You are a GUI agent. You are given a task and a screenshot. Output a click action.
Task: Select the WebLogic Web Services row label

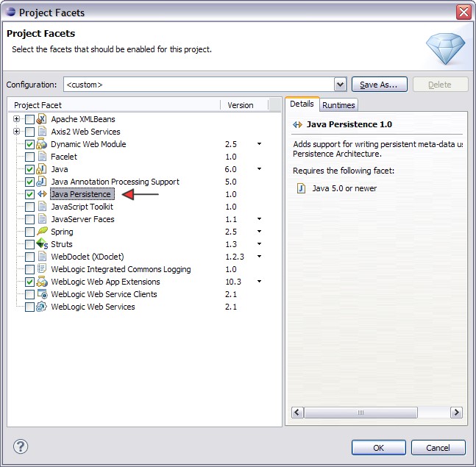tap(93, 307)
